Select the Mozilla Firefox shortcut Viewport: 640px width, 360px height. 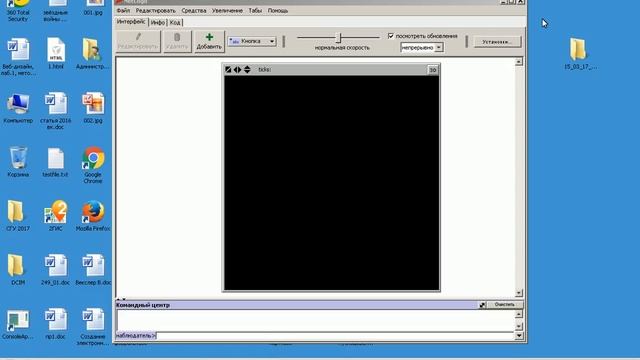(93, 216)
